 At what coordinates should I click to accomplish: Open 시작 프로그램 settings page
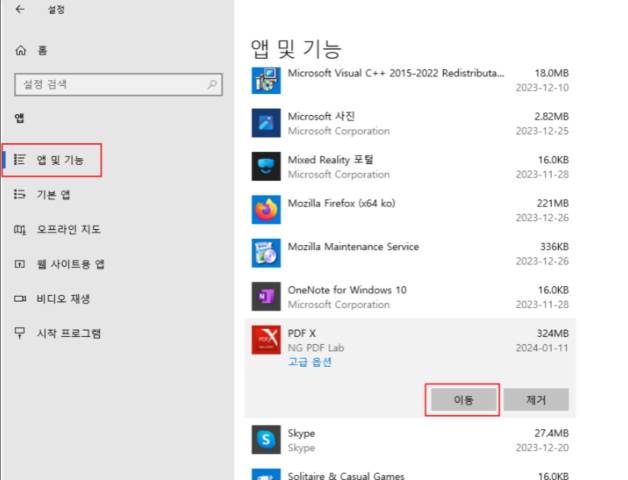(68, 333)
